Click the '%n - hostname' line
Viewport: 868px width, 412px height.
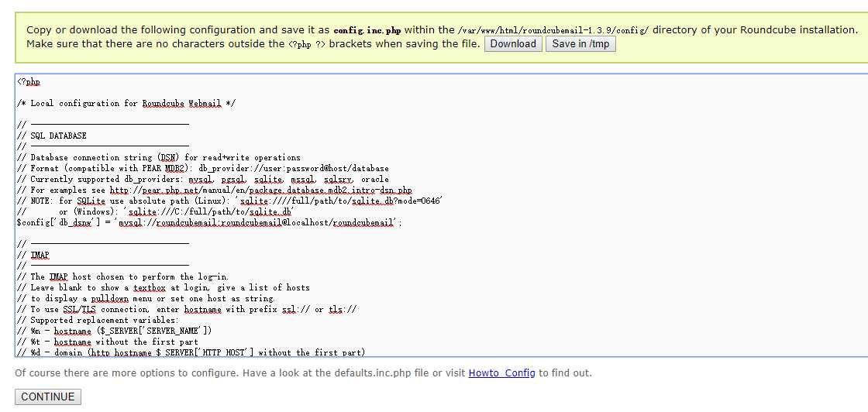coord(115,331)
